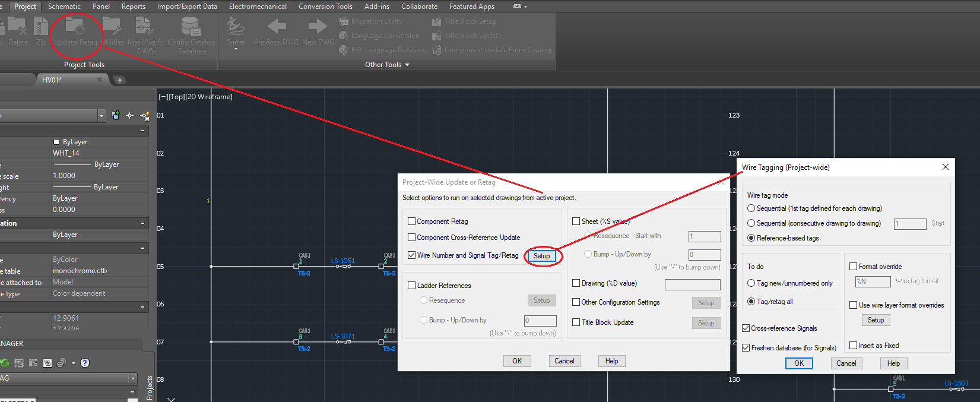Open object type dropdown in Properties palette
This screenshot has height=402, width=980.
(102, 115)
